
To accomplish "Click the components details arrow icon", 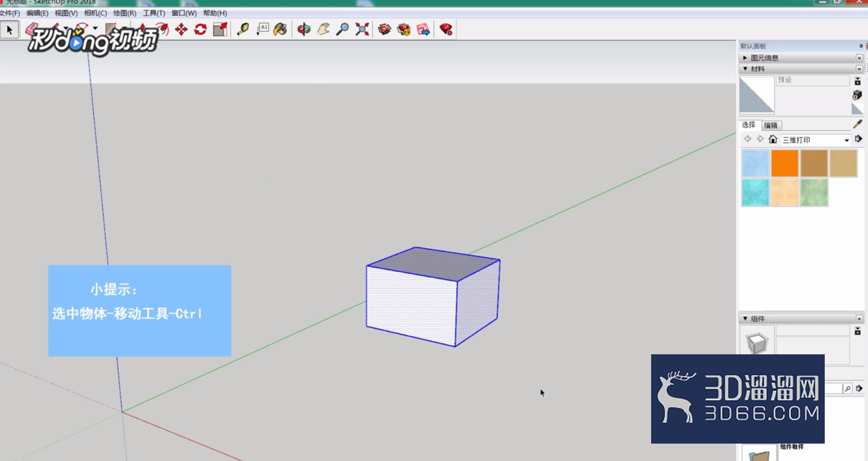I will point(859,389).
